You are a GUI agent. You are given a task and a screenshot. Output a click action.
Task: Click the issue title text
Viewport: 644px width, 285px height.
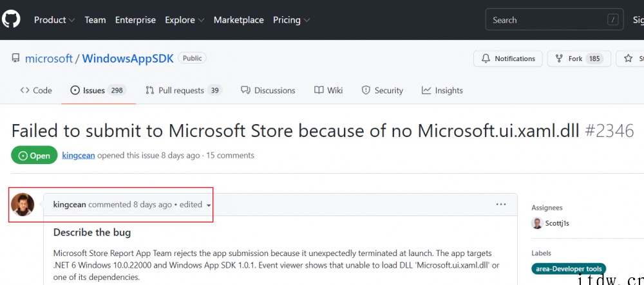pyautogui.click(x=296, y=131)
